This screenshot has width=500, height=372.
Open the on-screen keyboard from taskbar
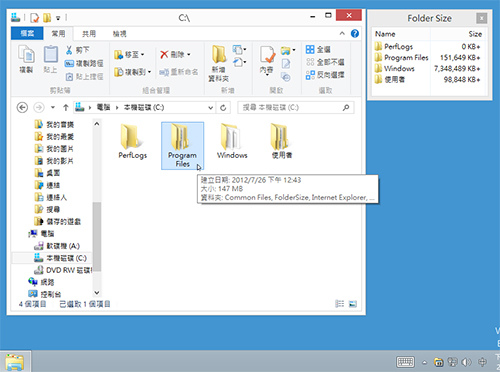405,362
